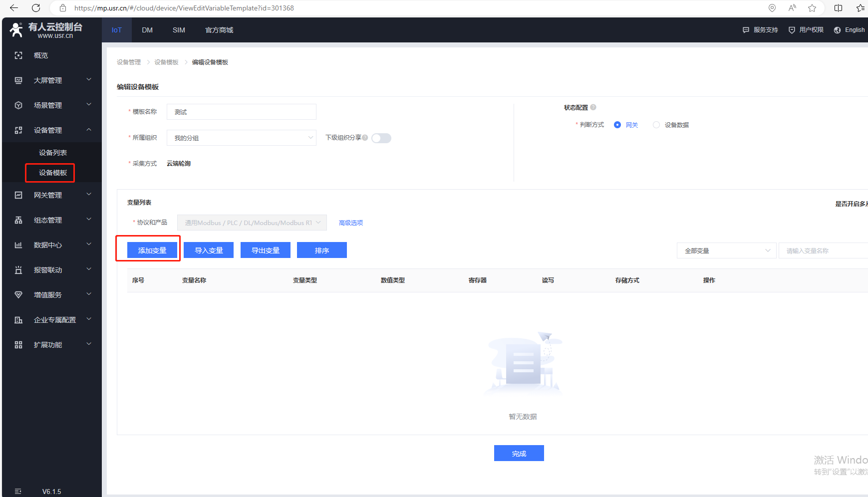
Task: Toggle the 下级组织分享 switch
Action: 381,138
